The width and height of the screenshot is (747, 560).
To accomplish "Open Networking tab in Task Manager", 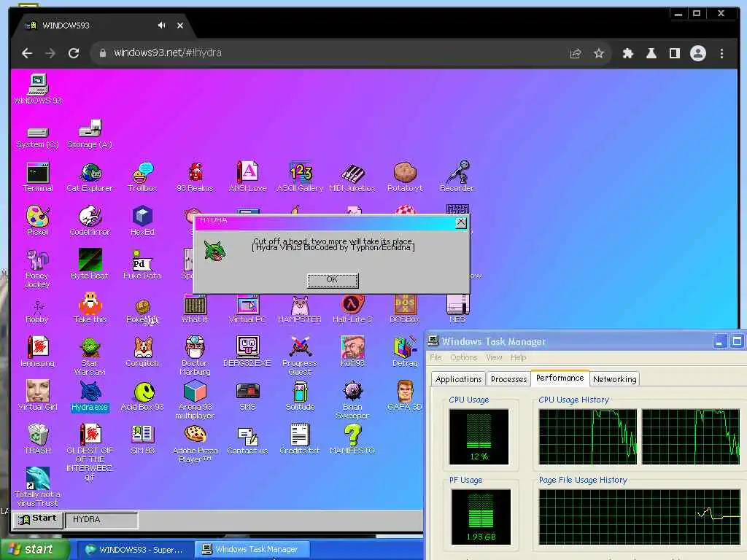I will (614, 379).
